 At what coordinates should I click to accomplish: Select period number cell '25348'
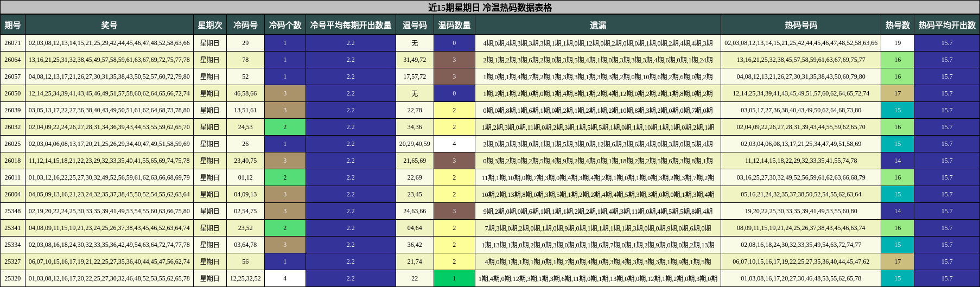click(x=12, y=211)
